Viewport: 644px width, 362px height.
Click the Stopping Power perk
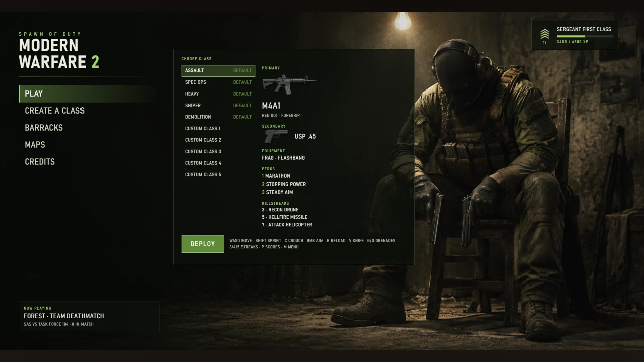(x=284, y=184)
